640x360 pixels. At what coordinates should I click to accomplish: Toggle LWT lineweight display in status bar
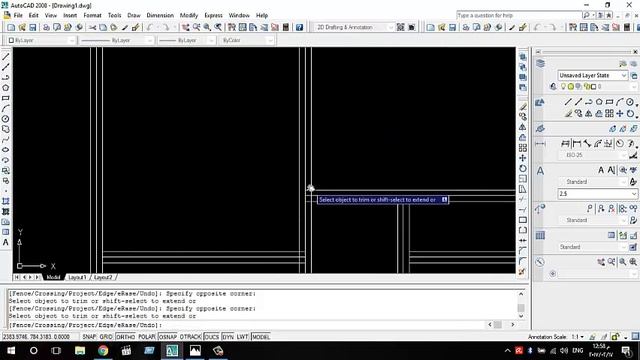click(x=242, y=337)
